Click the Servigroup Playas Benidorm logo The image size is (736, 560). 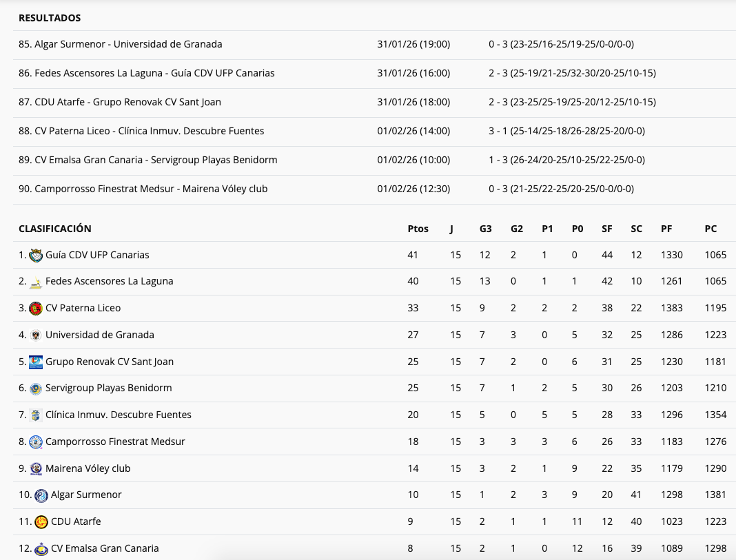36,388
